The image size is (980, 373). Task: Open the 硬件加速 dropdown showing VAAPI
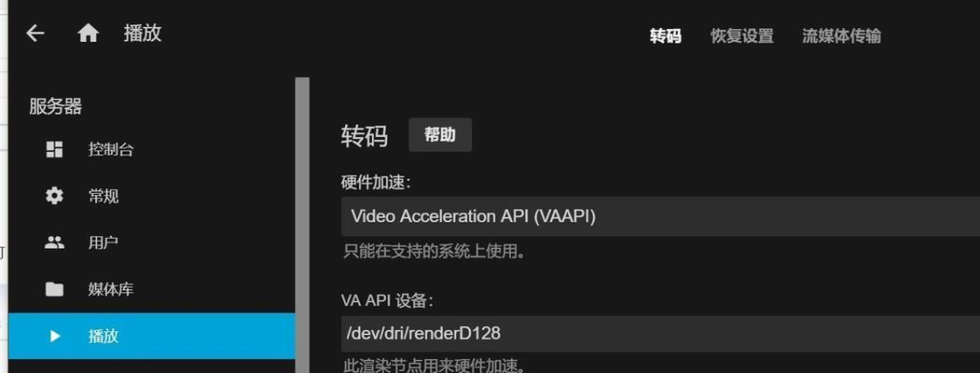click(x=660, y=216)
